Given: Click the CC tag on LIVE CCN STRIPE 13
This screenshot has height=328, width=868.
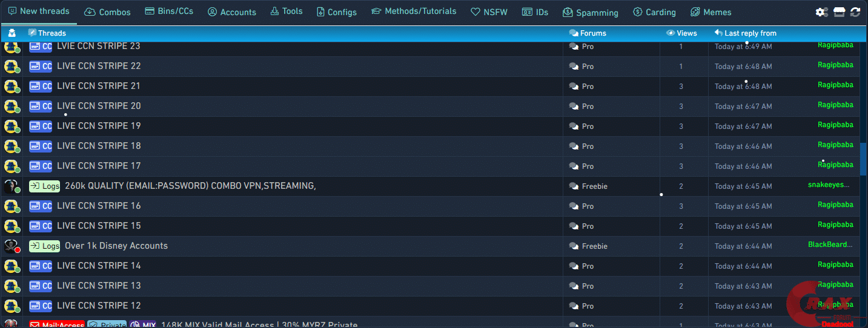Looking at the screenshot, I should pyautogui.click(x=41, y=286).
